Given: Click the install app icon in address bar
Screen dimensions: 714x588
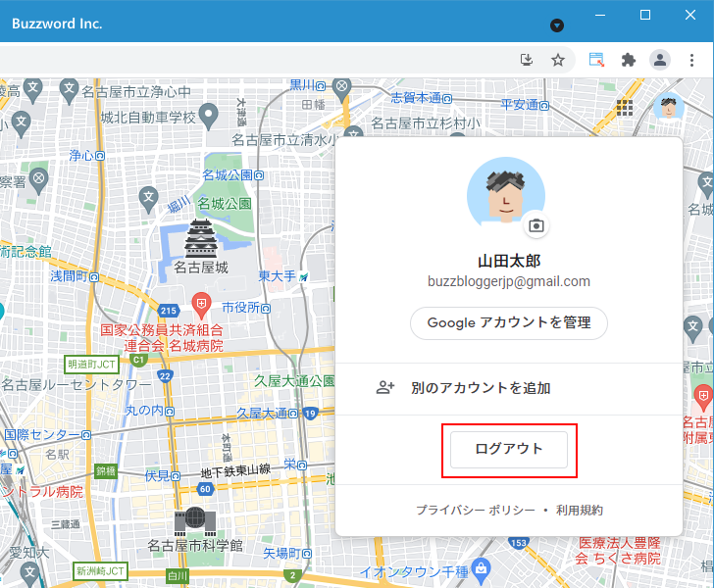Looking at the screenshot, I should tap(527, 60).
